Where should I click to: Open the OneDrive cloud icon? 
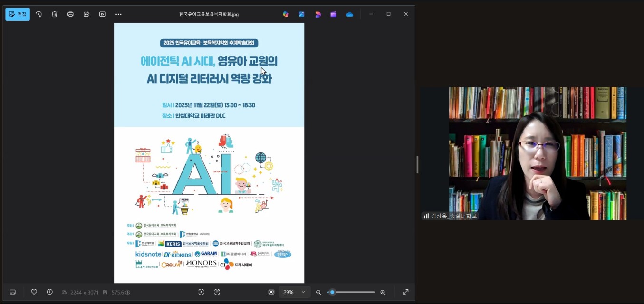350,14
